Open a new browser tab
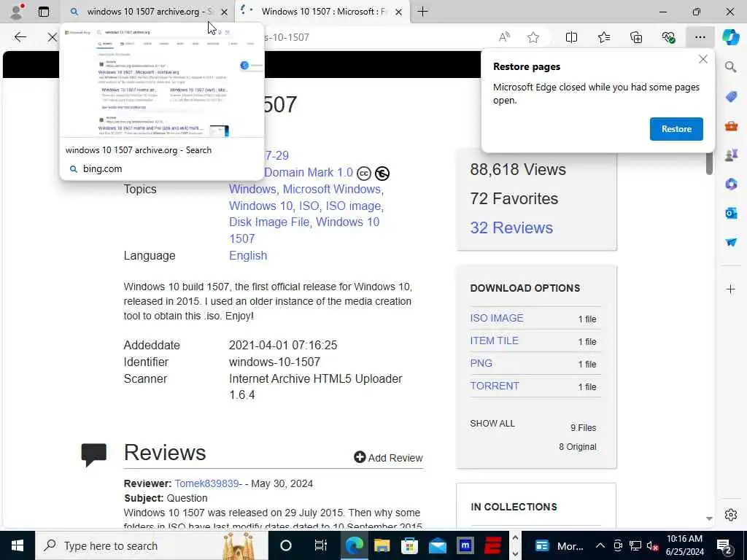Screen dimensions: 747x560 click(x=422, y=12)
